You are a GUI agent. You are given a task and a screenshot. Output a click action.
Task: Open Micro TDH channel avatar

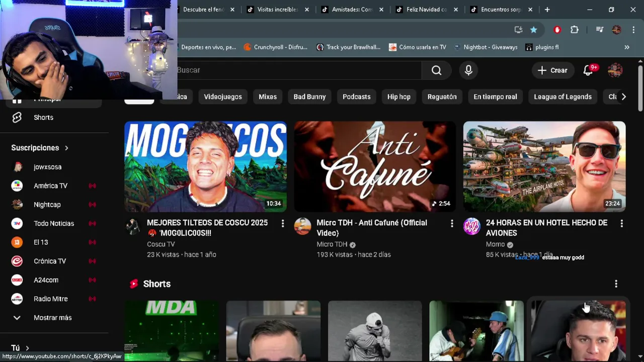(302, 227)
